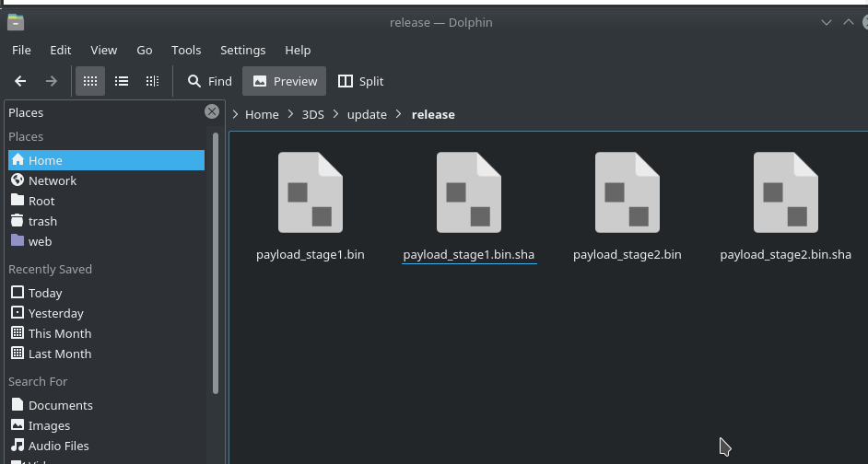Search for Audio Files

coord(106,446)
